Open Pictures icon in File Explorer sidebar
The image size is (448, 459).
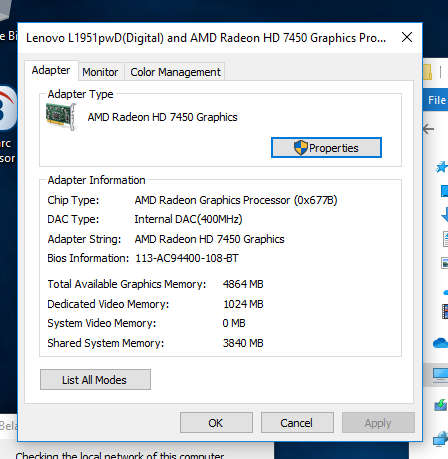(x=445, y=263)
